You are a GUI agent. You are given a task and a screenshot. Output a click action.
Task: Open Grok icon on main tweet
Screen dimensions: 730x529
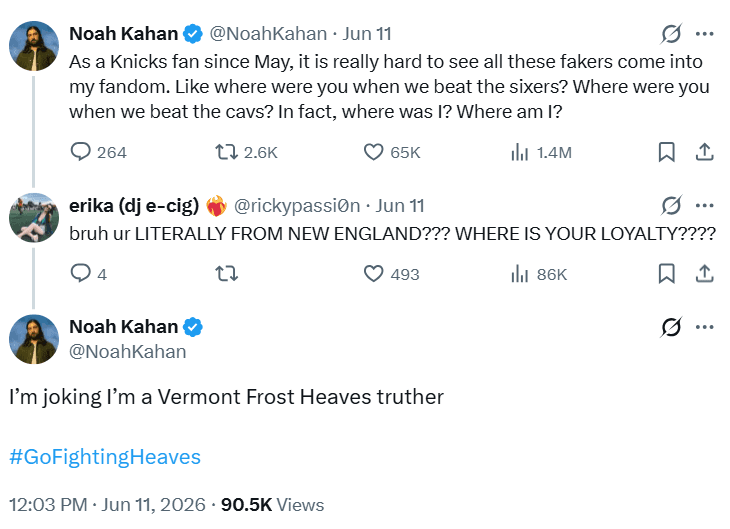[x=671, y=327]
